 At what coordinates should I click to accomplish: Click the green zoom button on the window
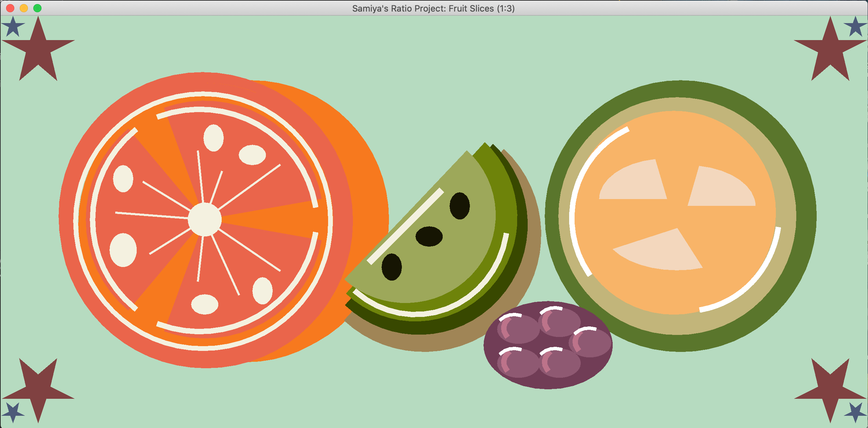click(x=36, y=8)
